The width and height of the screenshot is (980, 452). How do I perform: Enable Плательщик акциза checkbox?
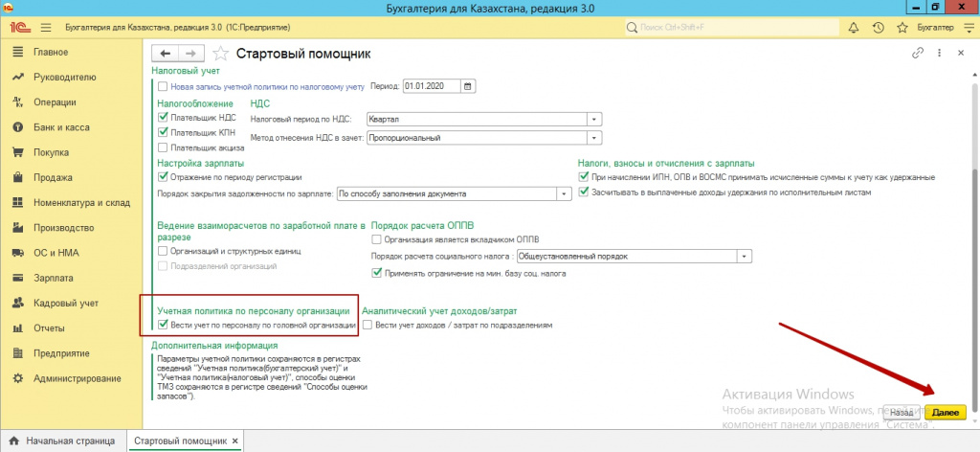click(x=163, y=147)
